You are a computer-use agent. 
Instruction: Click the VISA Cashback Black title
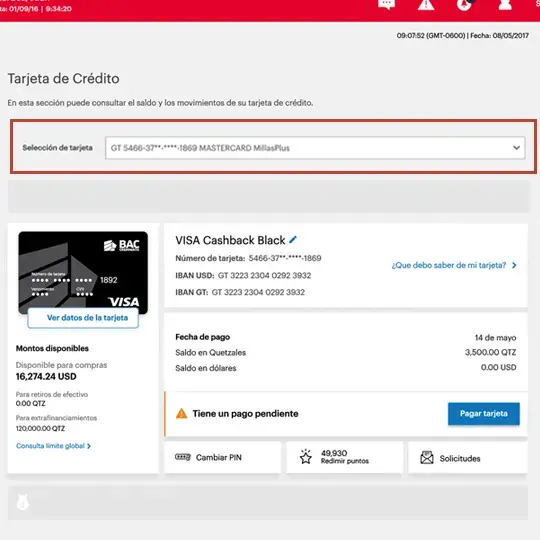click(230, 240)
